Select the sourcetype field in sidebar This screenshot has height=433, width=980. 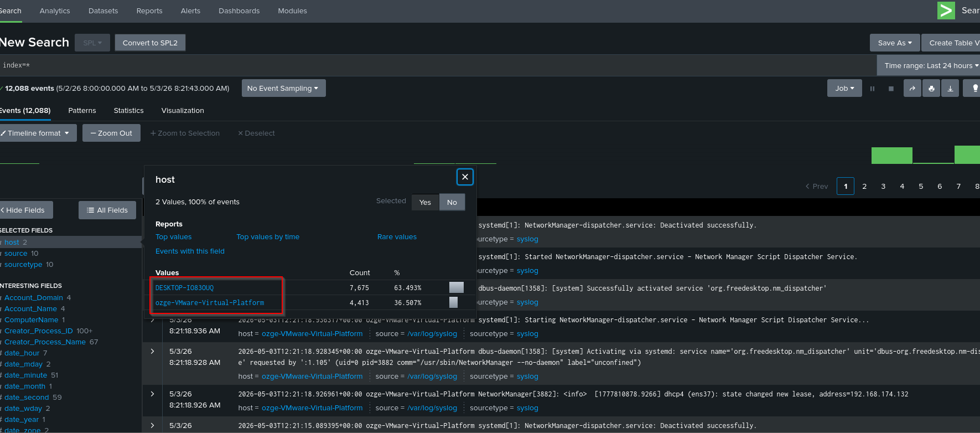click(x=23, y=264)
